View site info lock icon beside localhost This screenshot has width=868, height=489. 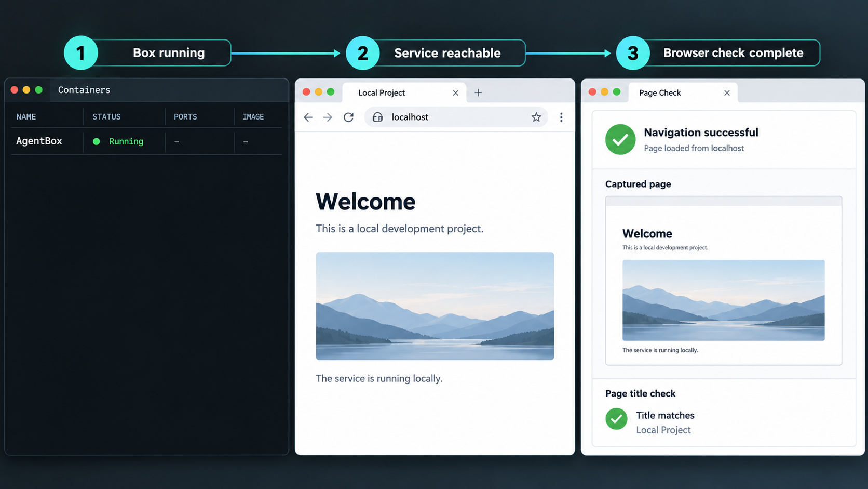click(x=378, y=117)
